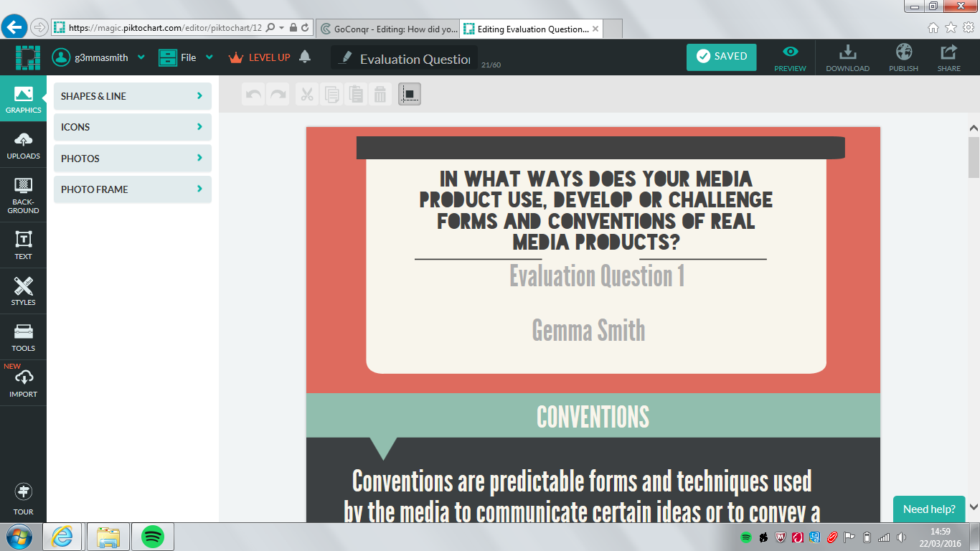This screenshot has width=980, height=551.
Task: Click the Copy icon in the toolbar
Action: [x=331, y=94]
